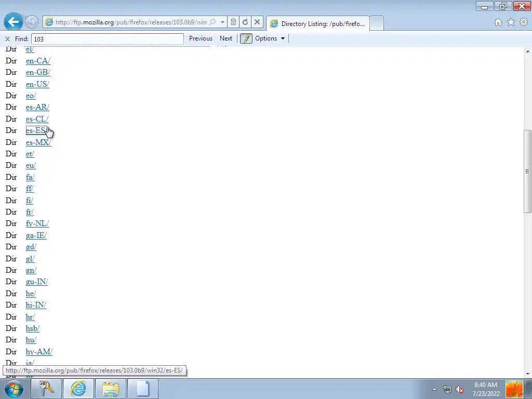Open the fr/ directory link
Image resolution: width=532 pixels, height=399 pixels.
30,212
